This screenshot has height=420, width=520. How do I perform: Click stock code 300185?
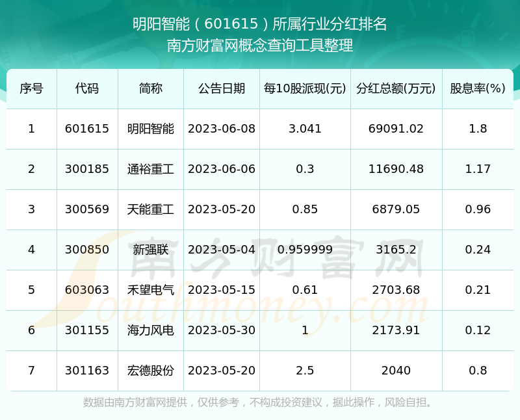point(87,169)
